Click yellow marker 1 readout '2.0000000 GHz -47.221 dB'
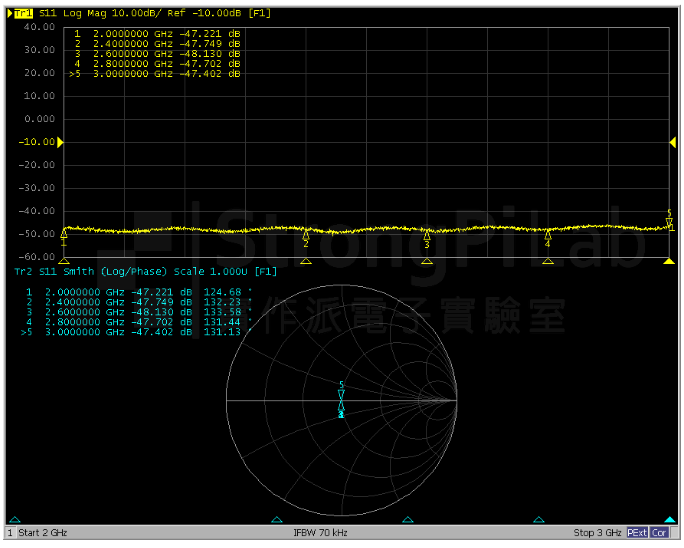Viewport: 684px width, 548px height. pyautogui.click(x=157, y=34)
